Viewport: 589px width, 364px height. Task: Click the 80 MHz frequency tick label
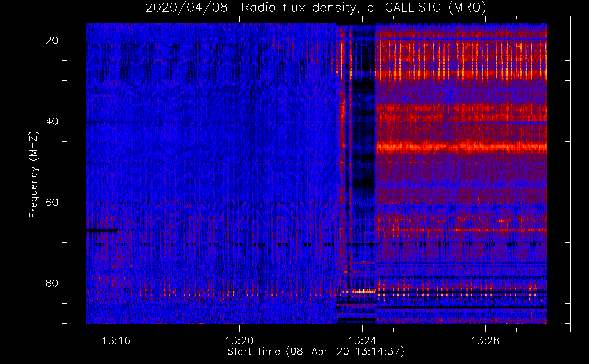[x=52, y=283]
